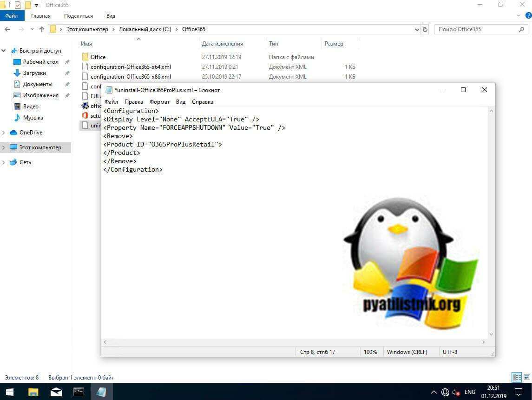This screenshot has height=400, width=532.
Task: Open the Mail app from the taskbar
Action: [x=56, y=392]
